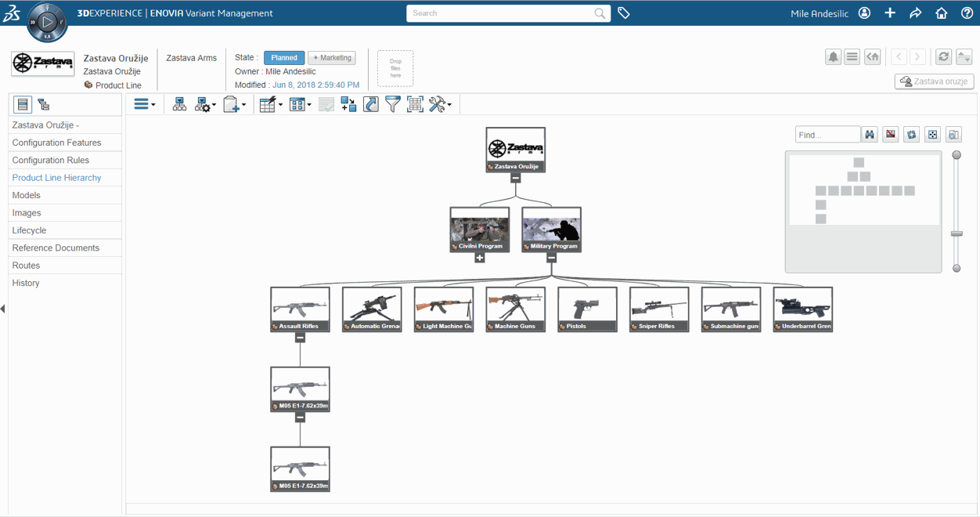
Task: Click the export arrow icon in the graph toolbar
Action: [370, 103]
